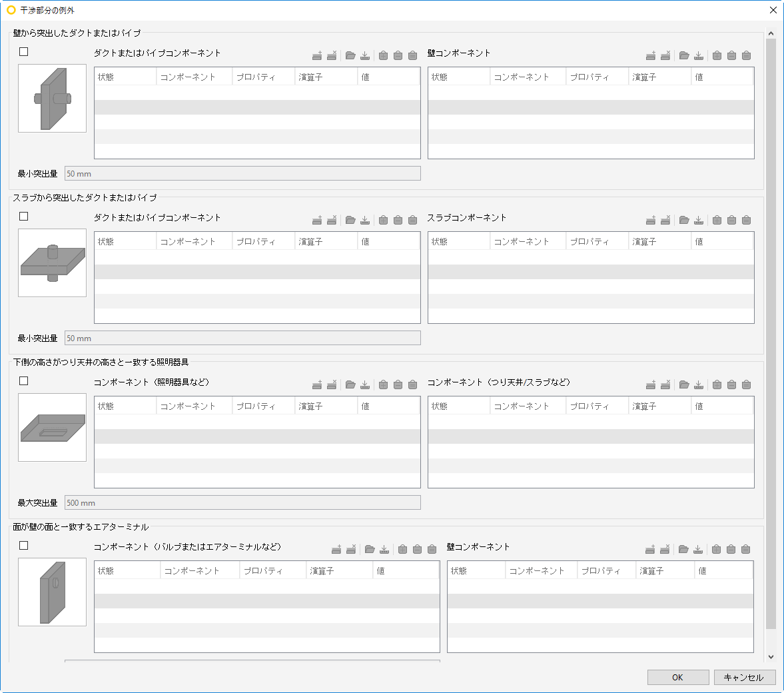Add row icon for コンポーネント（照明器具など）
Screen dimensions: 784x693
[x=317, y=384]
